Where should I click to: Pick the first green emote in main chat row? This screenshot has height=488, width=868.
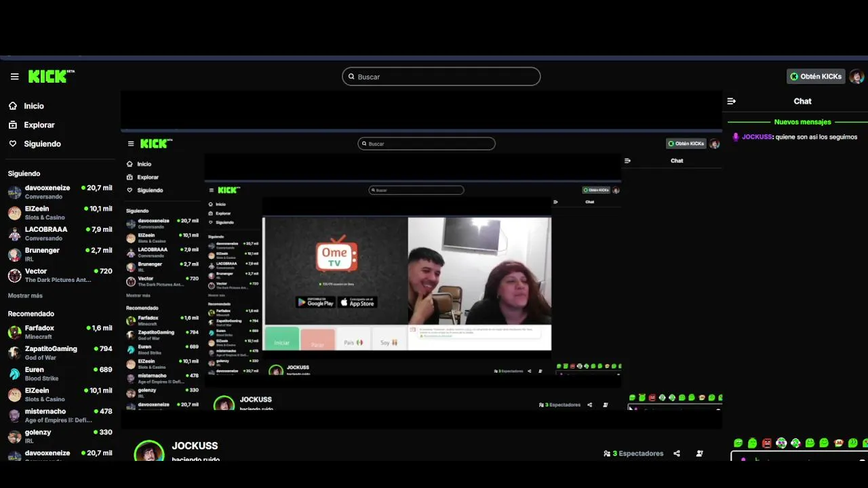coord(738,443)
